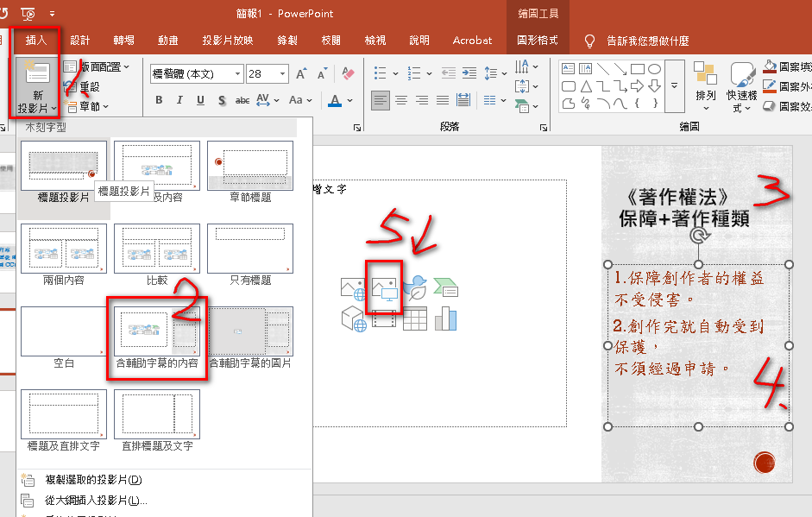The width and height of the screenshot is (812, 517).
Task: Open the Transitions (轉場) tab
Action: 123,41
